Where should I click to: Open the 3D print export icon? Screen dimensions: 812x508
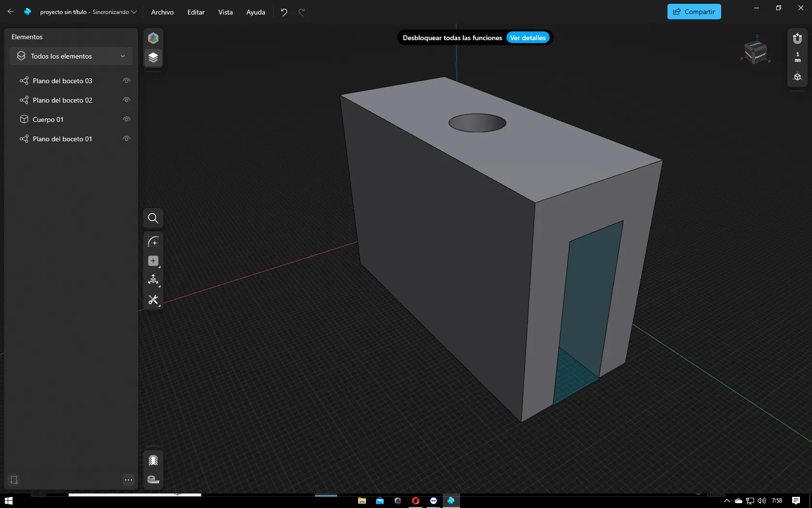coord(153,460)
